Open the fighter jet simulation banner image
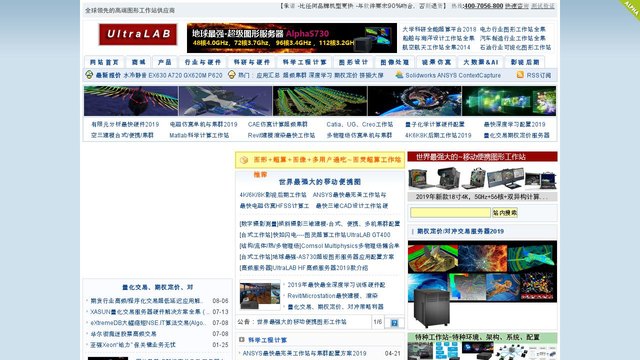The image size is (640, 360). pos(225,101)
